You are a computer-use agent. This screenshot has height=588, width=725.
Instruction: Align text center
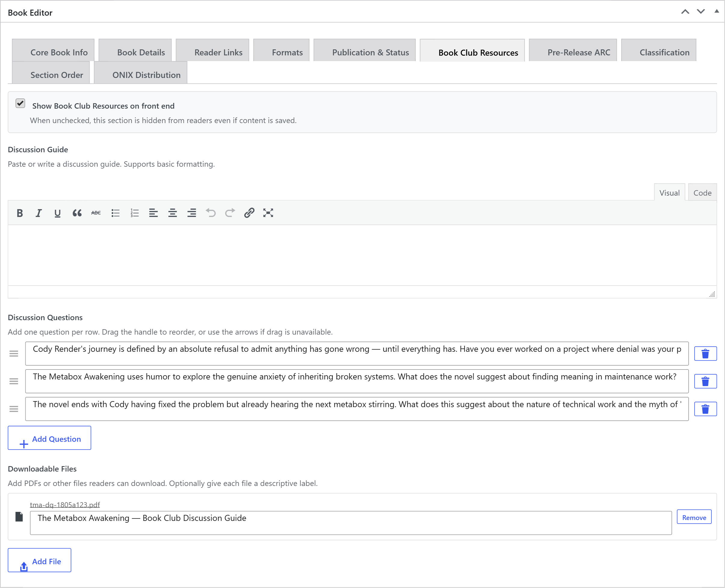pos(172,213)
